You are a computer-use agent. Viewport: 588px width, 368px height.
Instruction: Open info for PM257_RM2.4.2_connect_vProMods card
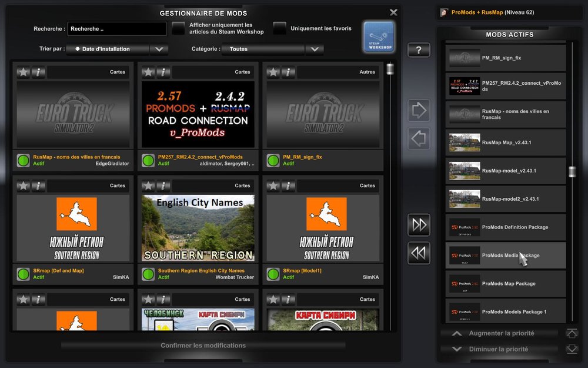pyautogui.click(x=163, y=72)
